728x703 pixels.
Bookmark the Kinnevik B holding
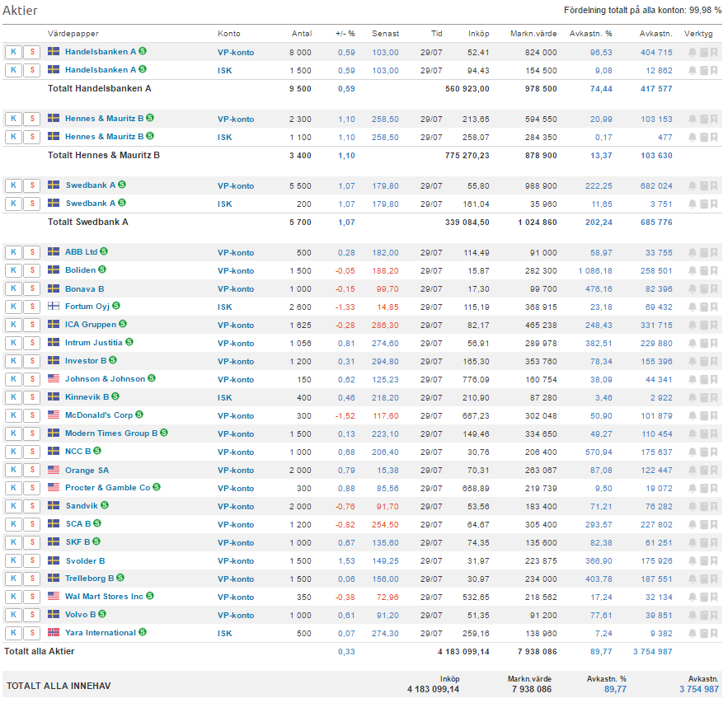[714, 397]
